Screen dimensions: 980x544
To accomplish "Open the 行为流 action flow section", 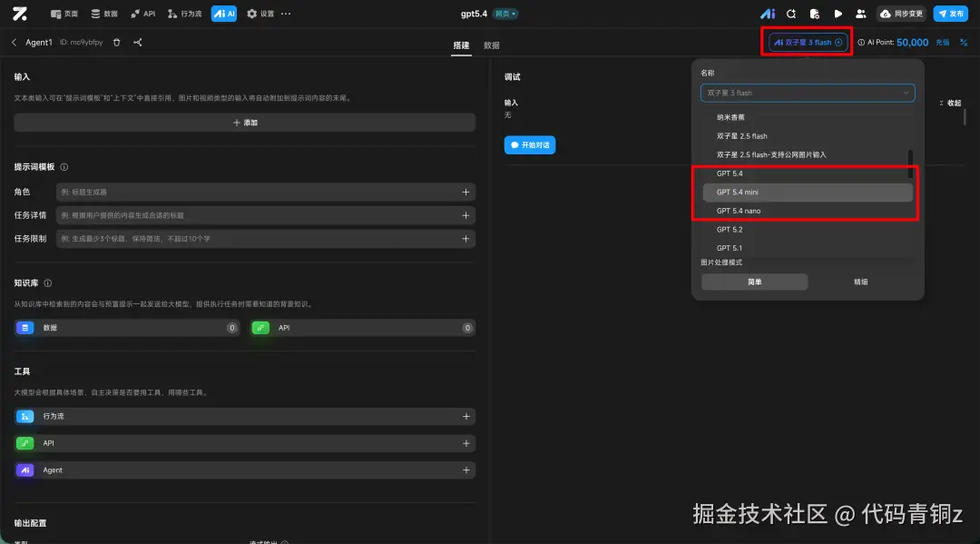I will [x=185, y=14].
